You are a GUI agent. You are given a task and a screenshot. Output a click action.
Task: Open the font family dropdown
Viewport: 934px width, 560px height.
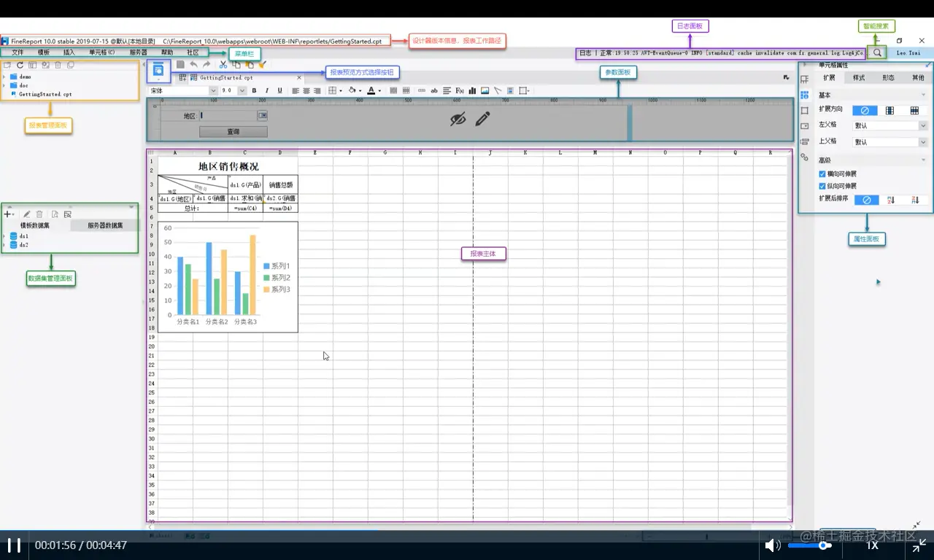213,90
